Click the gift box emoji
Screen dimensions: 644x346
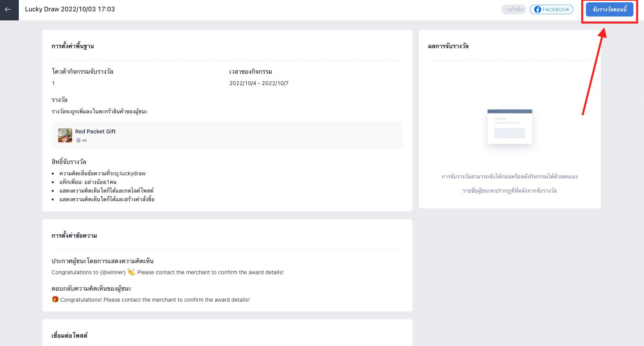(x=55, y=299)
